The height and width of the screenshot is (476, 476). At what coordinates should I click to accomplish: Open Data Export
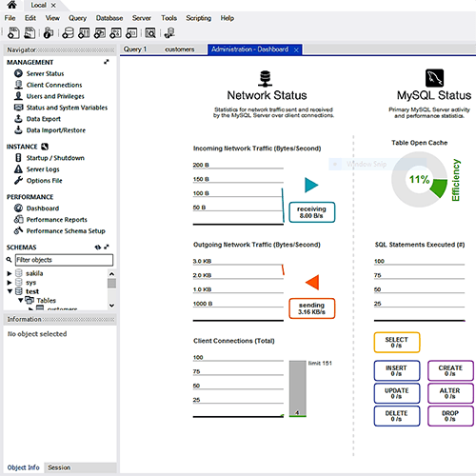pyautogui.click(x=44, y=119)
